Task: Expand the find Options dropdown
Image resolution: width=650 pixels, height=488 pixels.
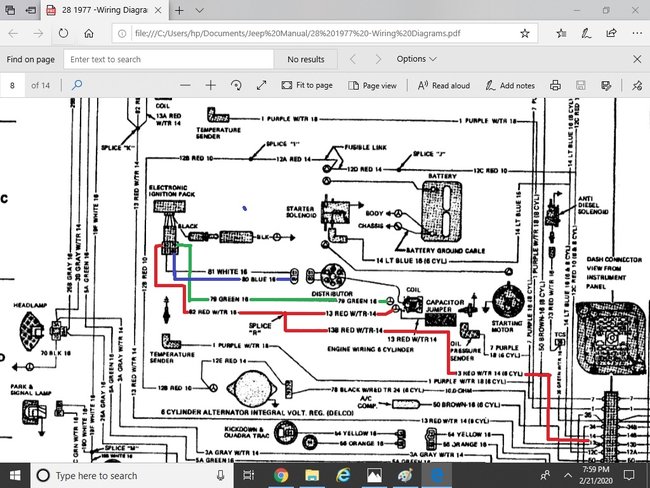Action: pyautogui.click(x=416, y=59)
